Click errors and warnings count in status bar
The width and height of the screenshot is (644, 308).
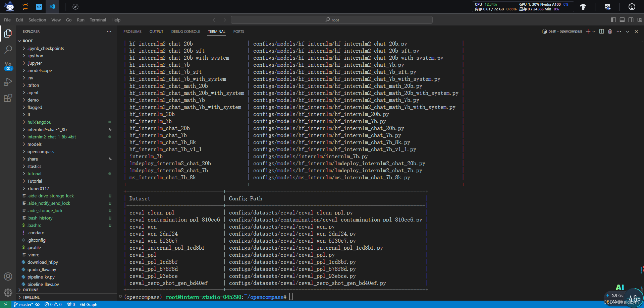[53, 304]
